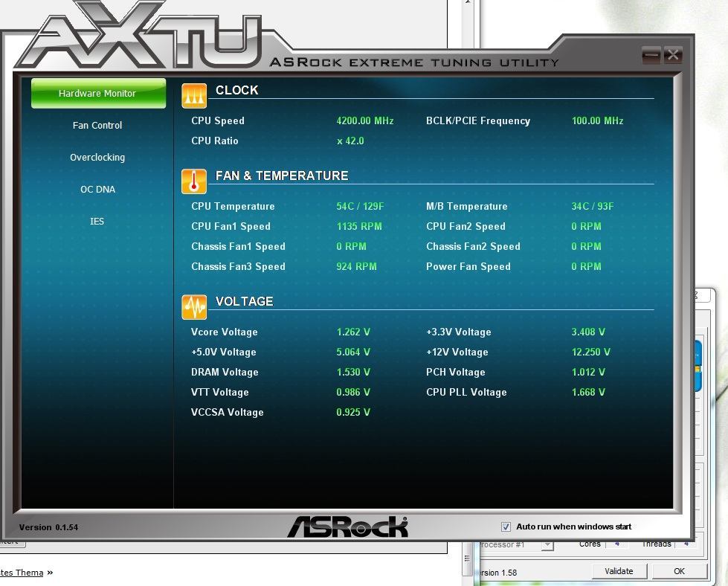This screenshot has width=728, height=586.
Task: Click the Voltage waveform icon
Action: (x=194, y=307)
